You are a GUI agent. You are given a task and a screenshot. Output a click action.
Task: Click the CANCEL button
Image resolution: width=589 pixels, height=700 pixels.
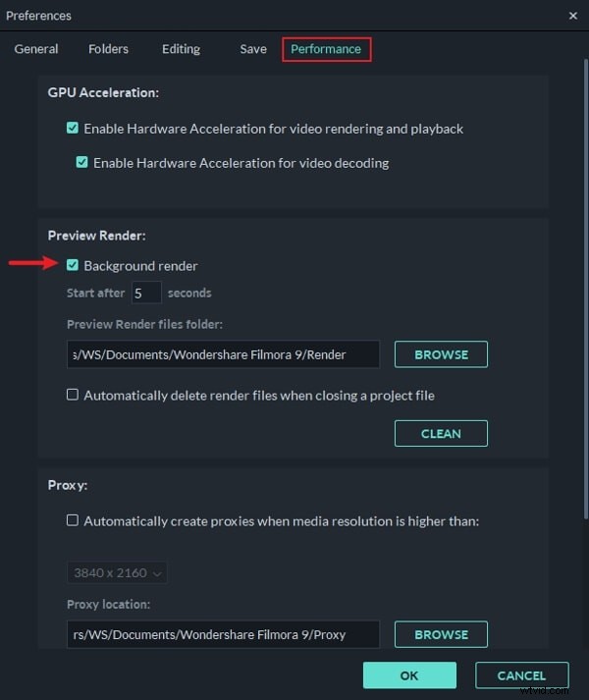click(x=522, y=675)
